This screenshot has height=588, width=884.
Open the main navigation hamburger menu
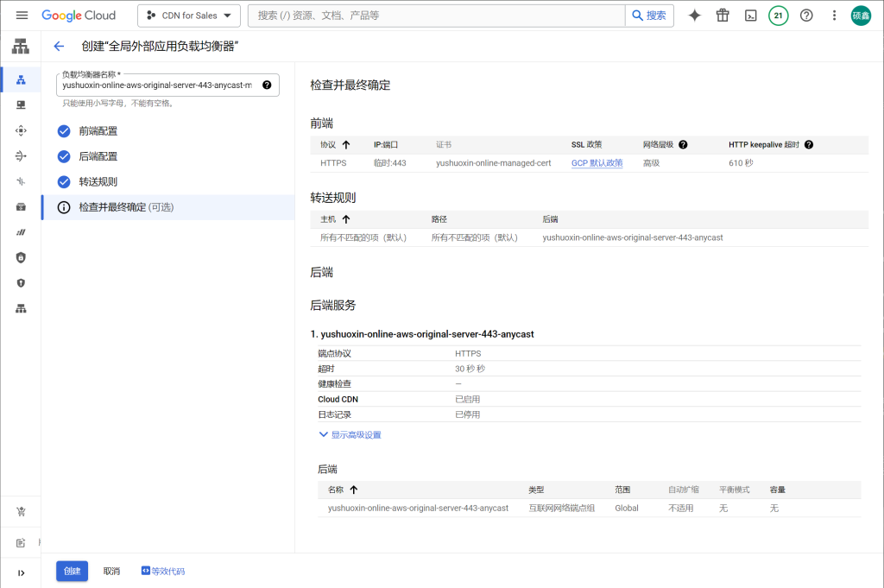pos(22,16)
